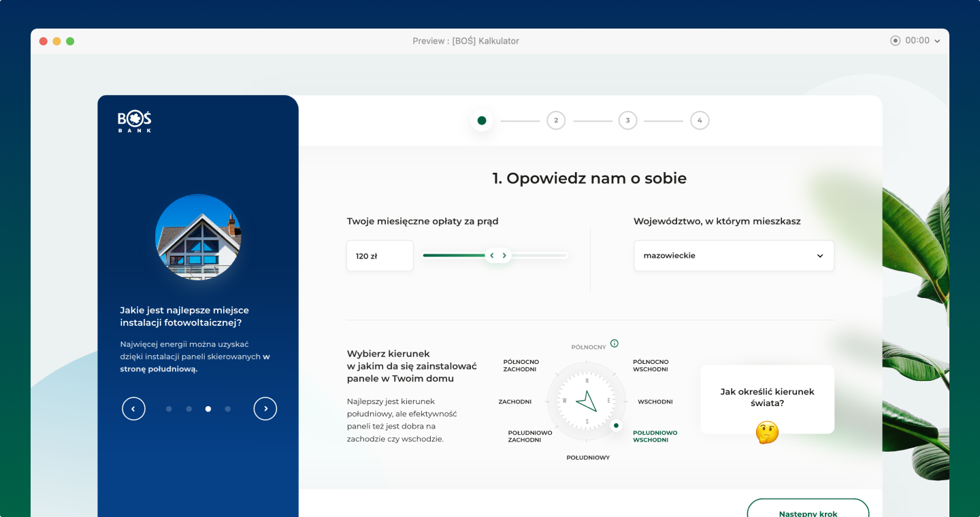Click the Następny krok button
980x517 pixels.
tap(808, 510)
